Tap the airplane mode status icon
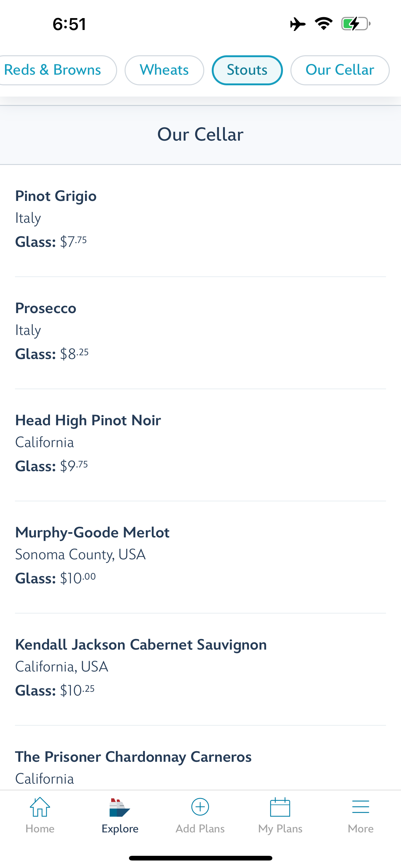 click(x=298, y=24)
